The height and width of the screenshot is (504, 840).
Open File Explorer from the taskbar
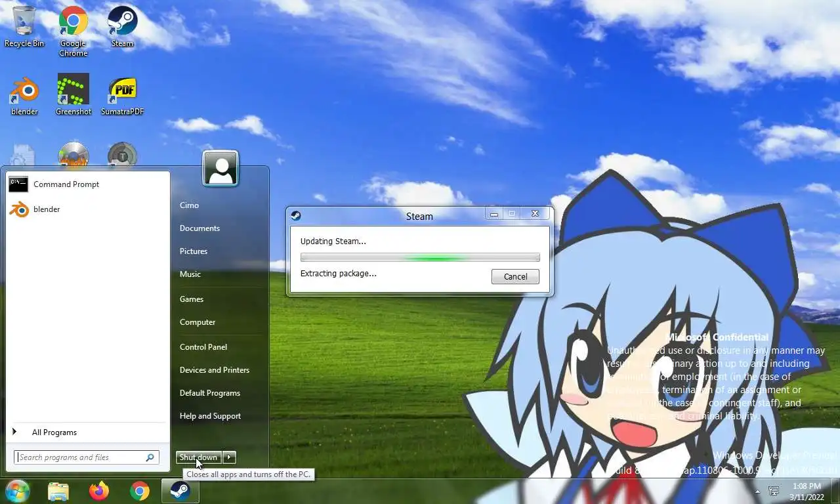point(58,491)
